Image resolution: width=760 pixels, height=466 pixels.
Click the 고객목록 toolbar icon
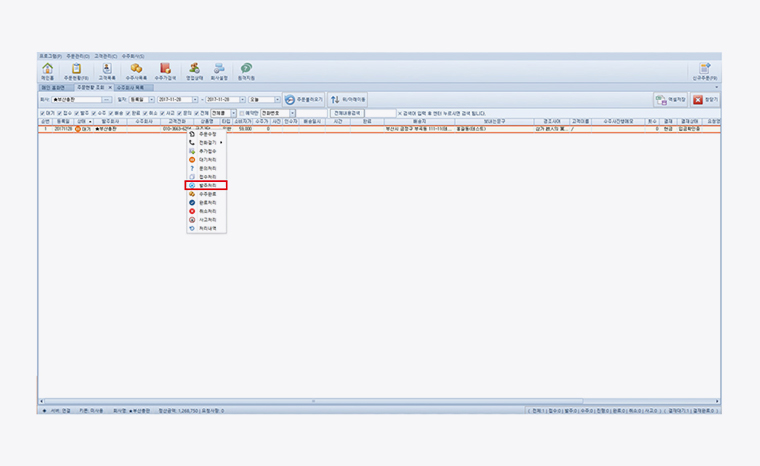pos(106,69)
